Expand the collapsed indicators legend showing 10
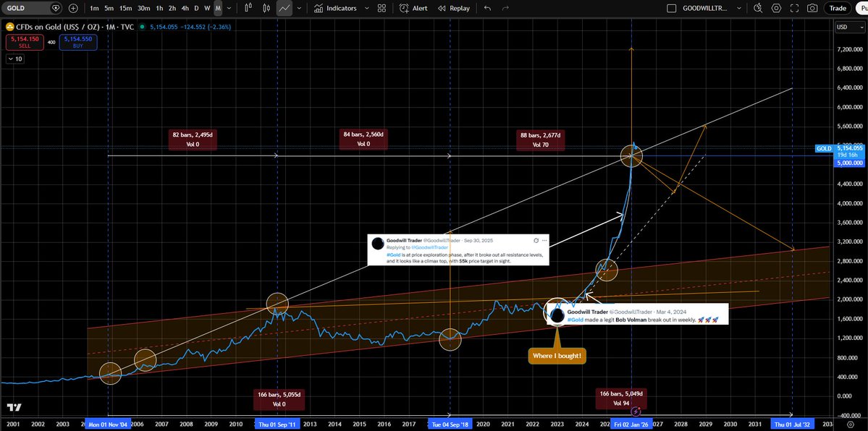The image size is (868, 431). (15, 59)
